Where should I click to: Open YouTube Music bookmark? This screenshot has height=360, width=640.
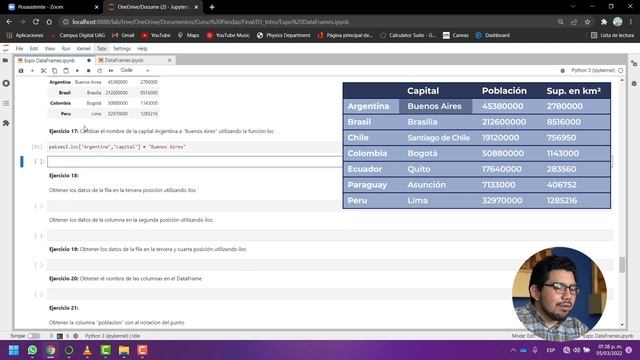(228, 36)
